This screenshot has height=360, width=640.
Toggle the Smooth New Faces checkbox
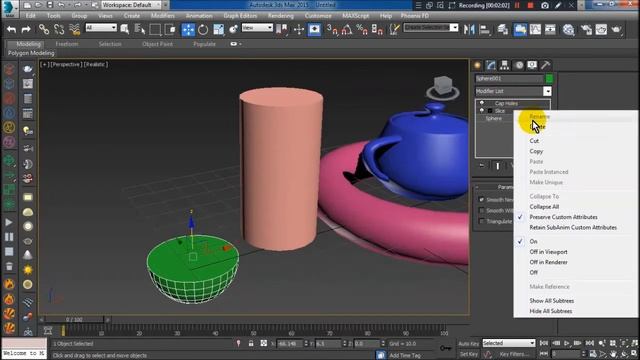481,200
